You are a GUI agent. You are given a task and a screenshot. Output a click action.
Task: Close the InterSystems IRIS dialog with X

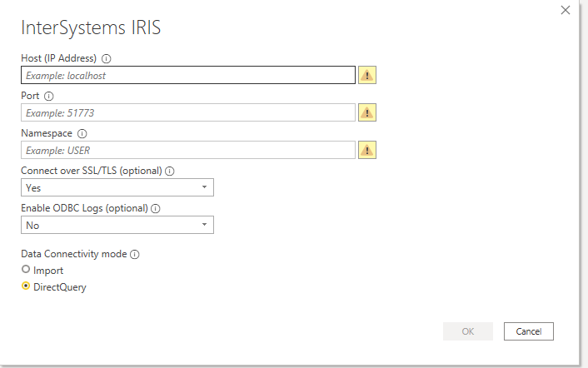point(566,10)
